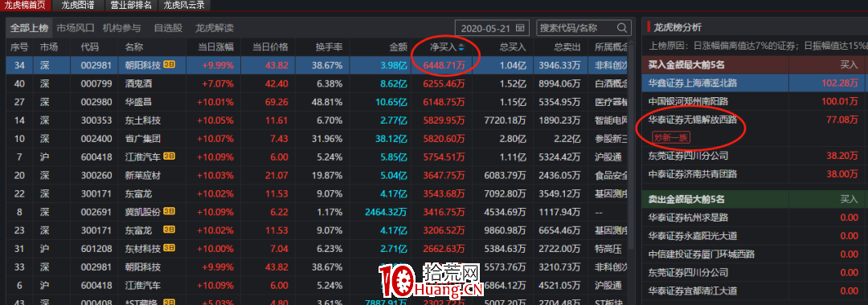Select 机构参与 filter tab
This screenshot has height=305, width=868.
(x=122, y=28)
